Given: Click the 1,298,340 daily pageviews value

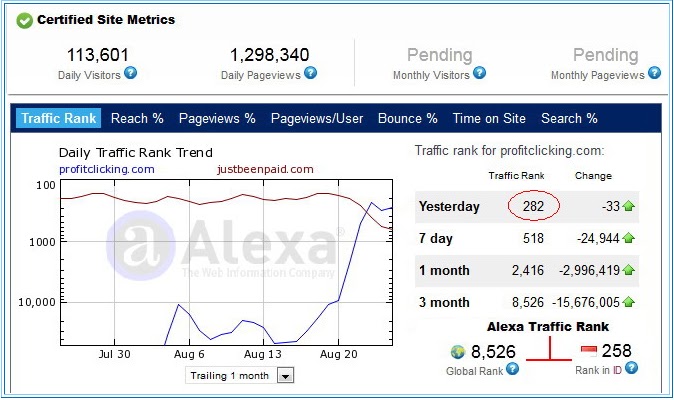Looking at the screenshot, I should click(270, 55).
